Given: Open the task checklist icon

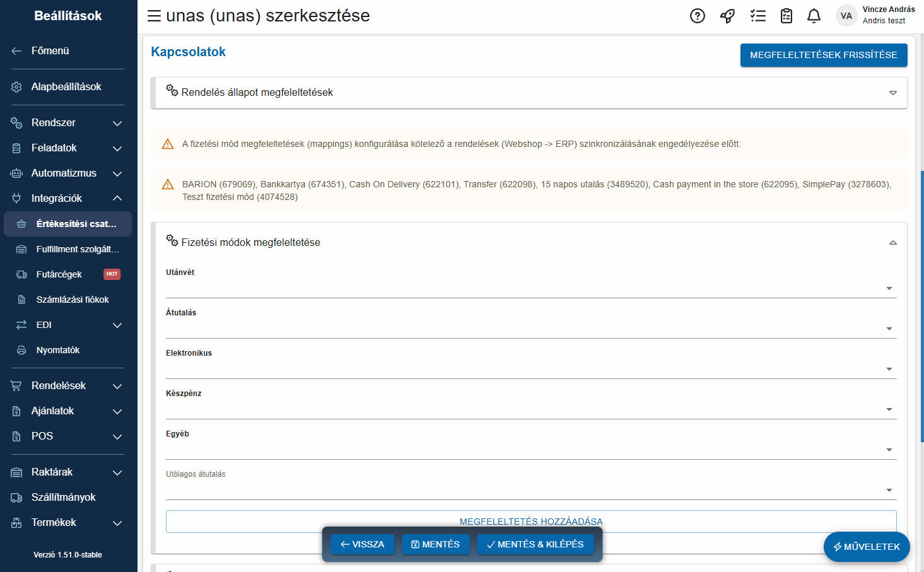Looking at the screenshot, I should click(757, 16).
